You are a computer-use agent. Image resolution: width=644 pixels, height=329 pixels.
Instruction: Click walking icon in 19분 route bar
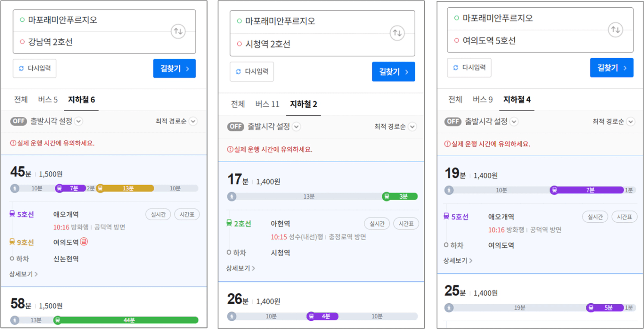449,190
